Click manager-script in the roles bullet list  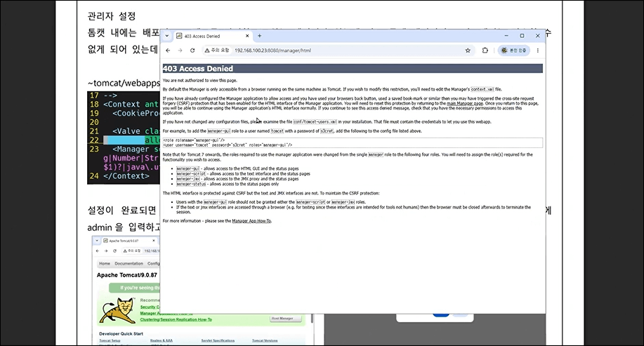point(191,173)
